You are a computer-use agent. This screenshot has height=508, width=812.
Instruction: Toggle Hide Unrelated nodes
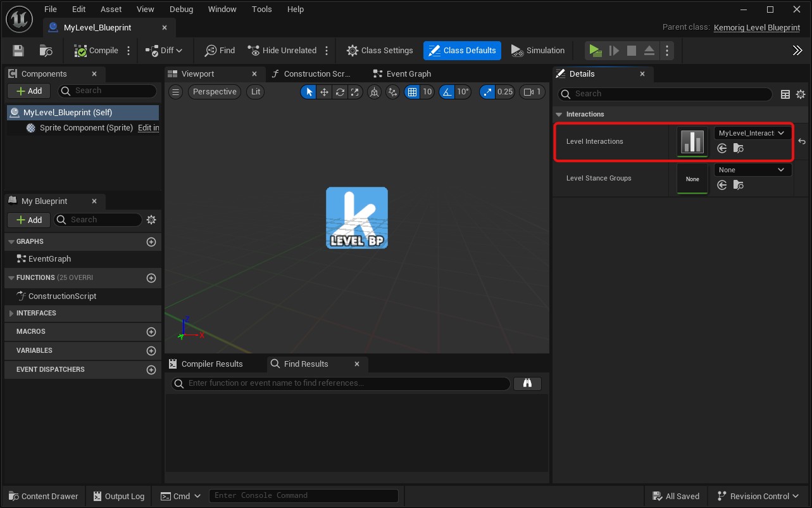(x=282, y=51)
